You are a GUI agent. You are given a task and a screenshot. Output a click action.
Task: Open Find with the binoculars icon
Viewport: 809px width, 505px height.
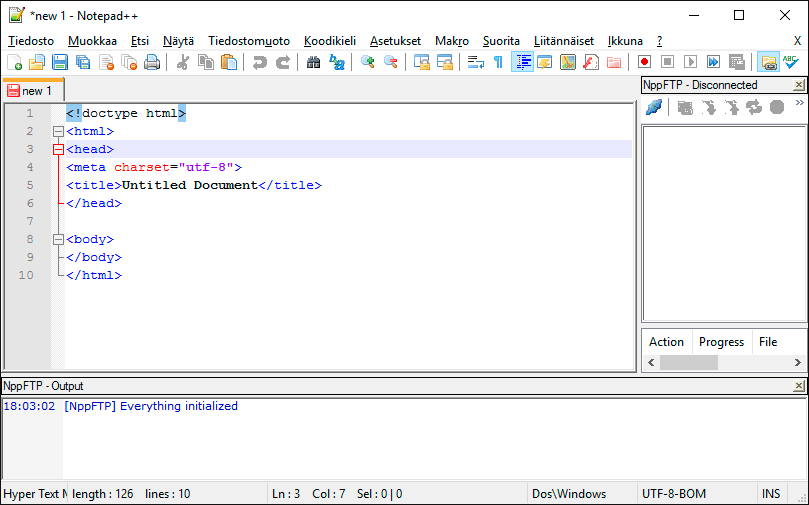(x=313, y=62)
